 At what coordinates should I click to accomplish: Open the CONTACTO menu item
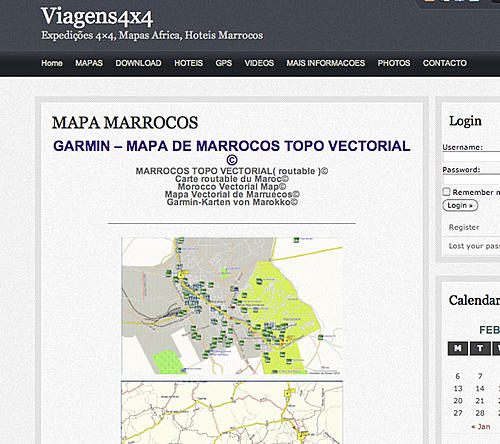click(x=444, y=63)
